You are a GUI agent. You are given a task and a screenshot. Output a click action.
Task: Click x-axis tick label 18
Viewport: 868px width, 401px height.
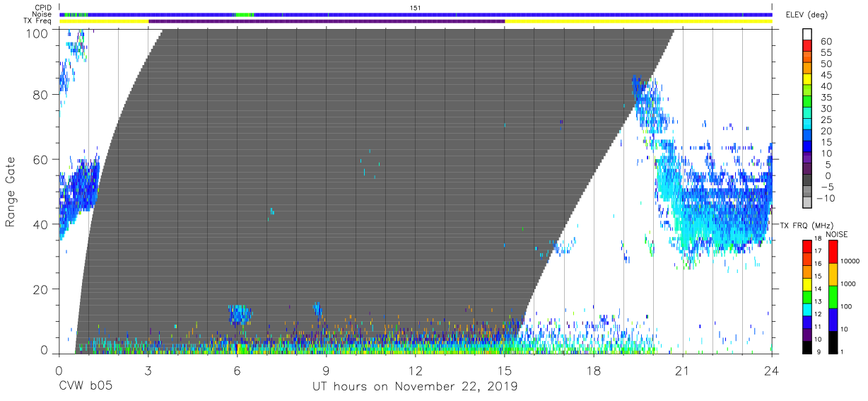pos(594,371)
